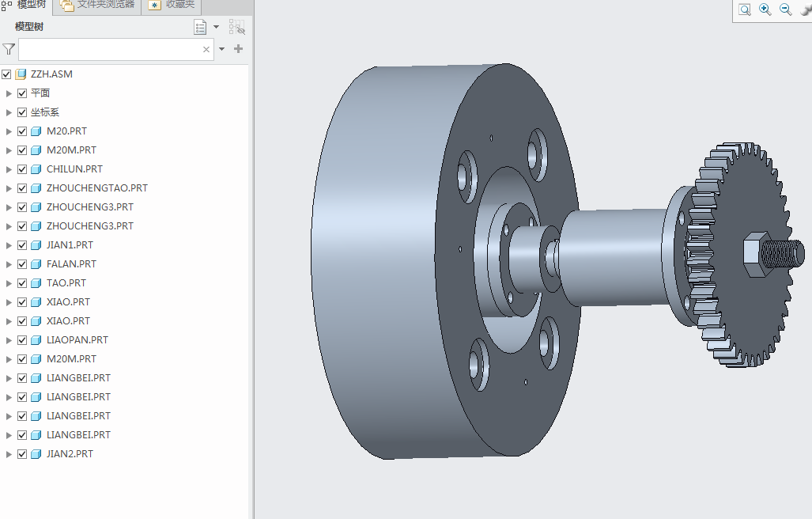
Task: Select the TAO.PRT tree row
Action: [x=66, y=282]
